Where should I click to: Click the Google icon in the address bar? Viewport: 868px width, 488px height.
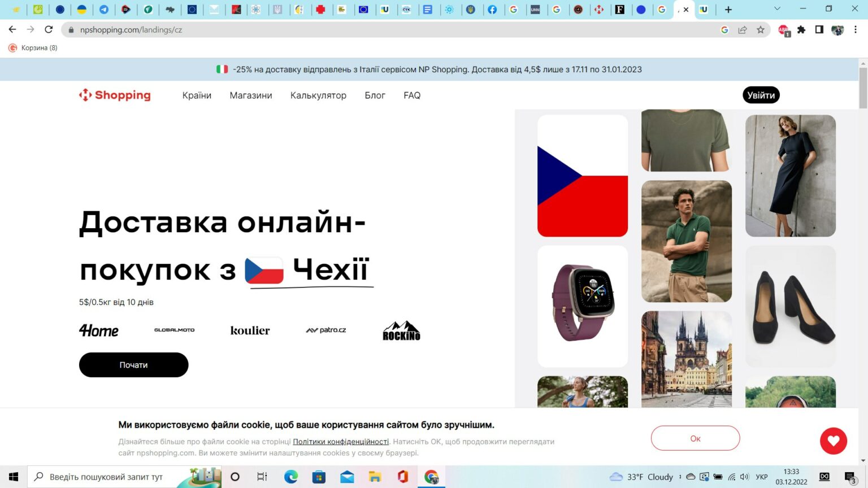click(724, 29)
